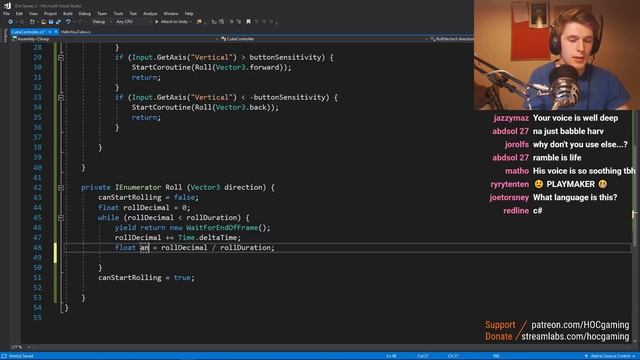The width and height of the screenshot is (640, 360).
Task: Expand the Attach to Unity dropdown arrow
Action: [191, 22]
